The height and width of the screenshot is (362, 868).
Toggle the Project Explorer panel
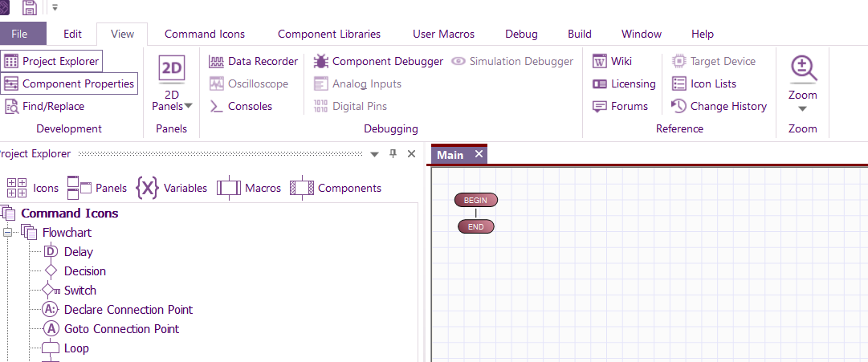51,61
